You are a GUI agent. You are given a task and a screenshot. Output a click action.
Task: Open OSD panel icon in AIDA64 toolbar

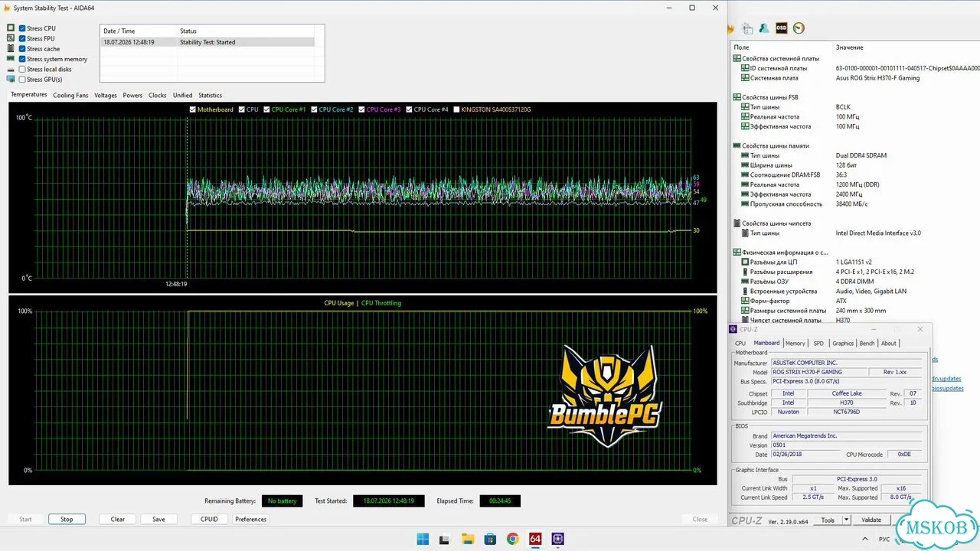[782, 28]
